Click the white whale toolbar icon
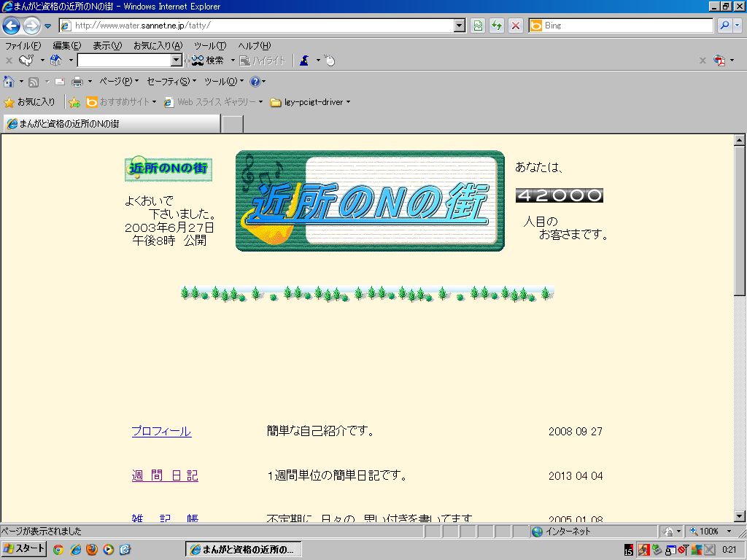Screen dimensions: 747x560 tap(26, 61)
